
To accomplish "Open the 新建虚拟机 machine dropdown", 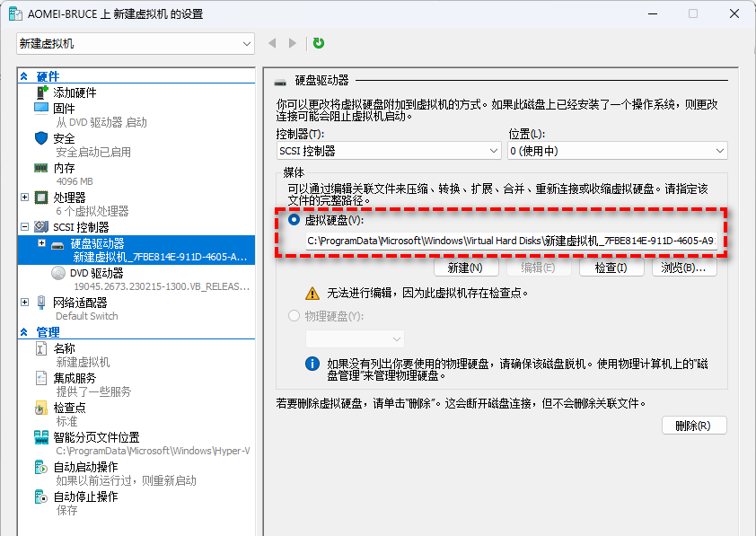I will pyautogui.click(x=136, y=43).
